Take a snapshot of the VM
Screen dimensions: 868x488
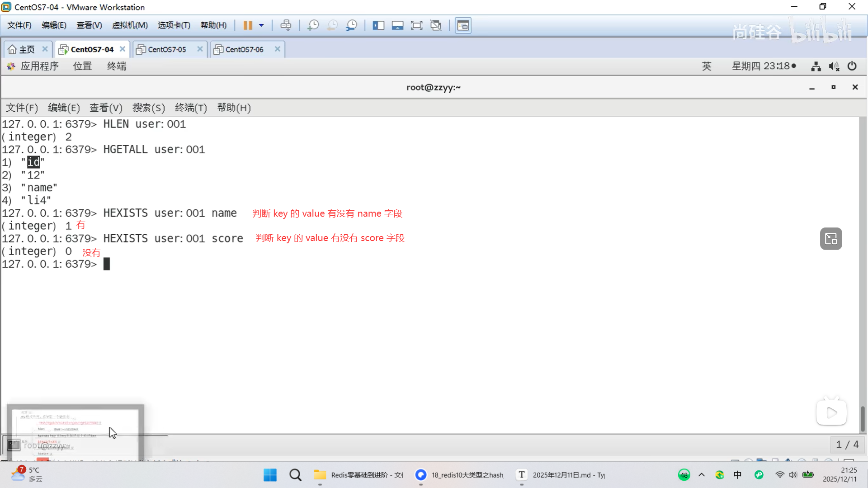coord(313,25)
